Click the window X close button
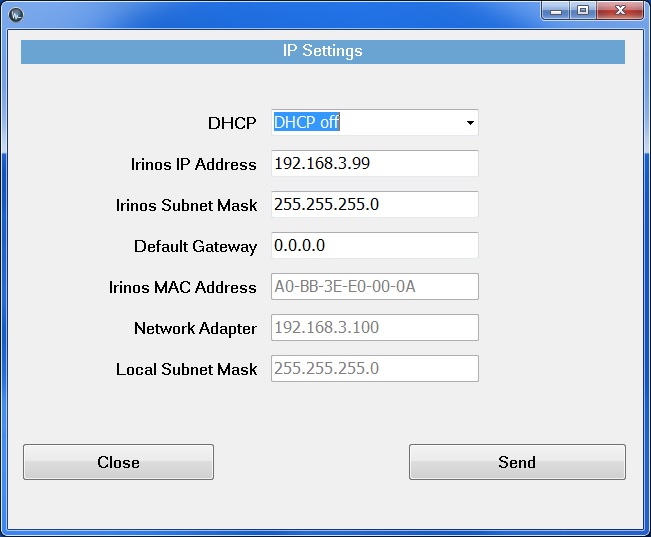Screen dimensions: 651x537 click(x=620, y=10)
